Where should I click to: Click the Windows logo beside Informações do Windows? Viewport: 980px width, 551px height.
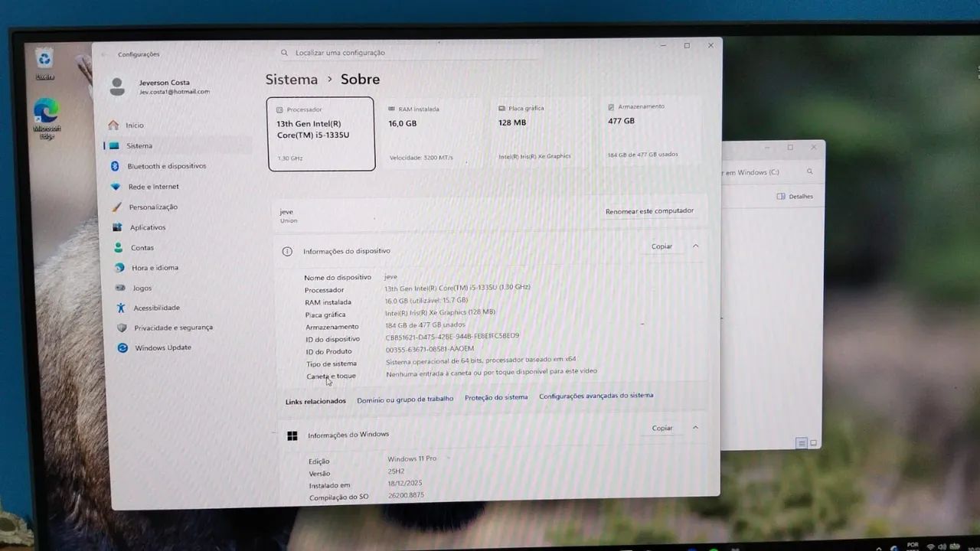(x=292, y=435)
